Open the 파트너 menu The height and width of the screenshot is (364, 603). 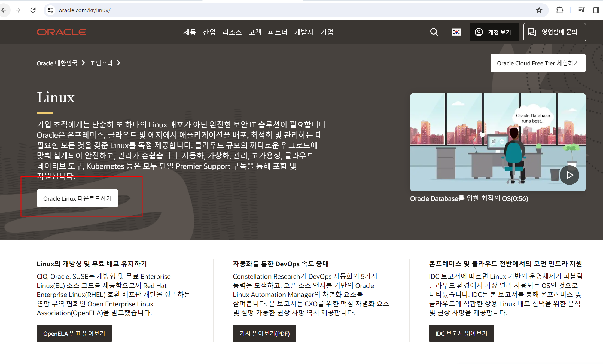click(x=278, y=32)
